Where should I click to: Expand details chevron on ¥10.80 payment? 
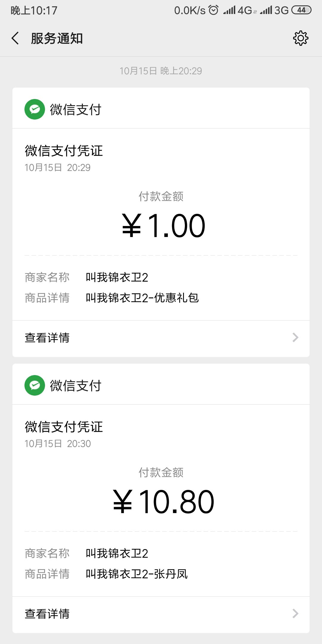coord(295,614)
